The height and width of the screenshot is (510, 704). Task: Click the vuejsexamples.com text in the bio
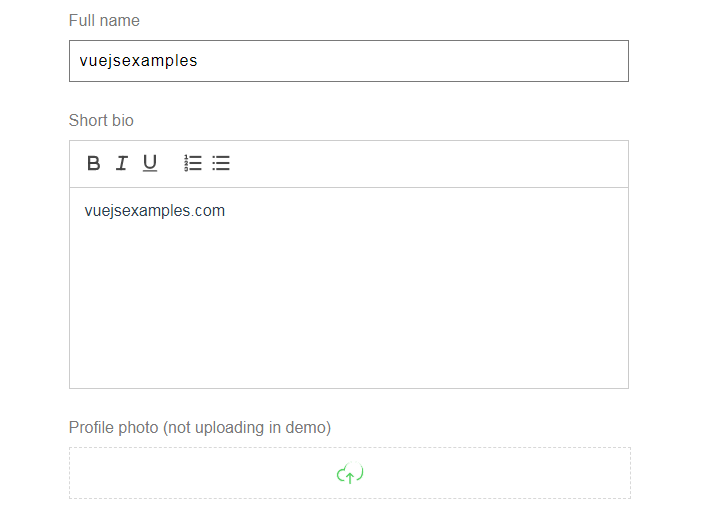(155, 211)
